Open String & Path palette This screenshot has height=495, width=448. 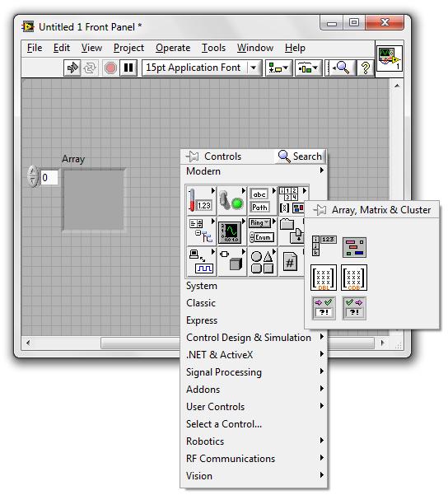(263, 200)
